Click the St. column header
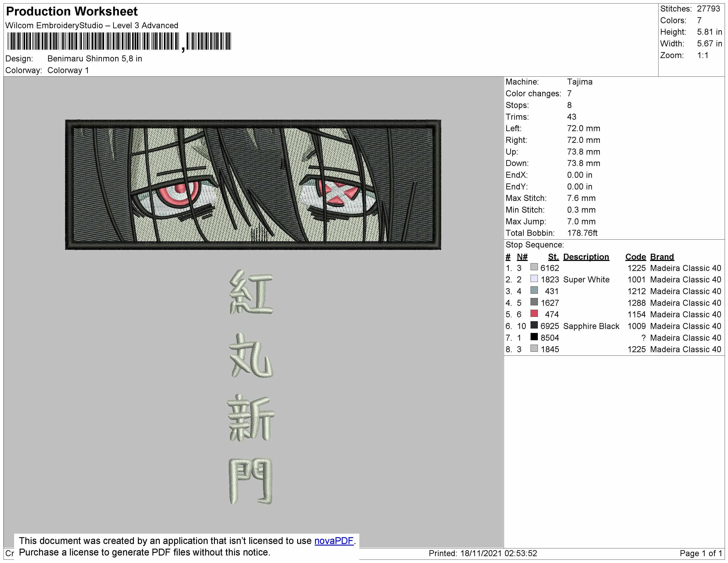This screenshot has height=563, width=728. (553, 257)
